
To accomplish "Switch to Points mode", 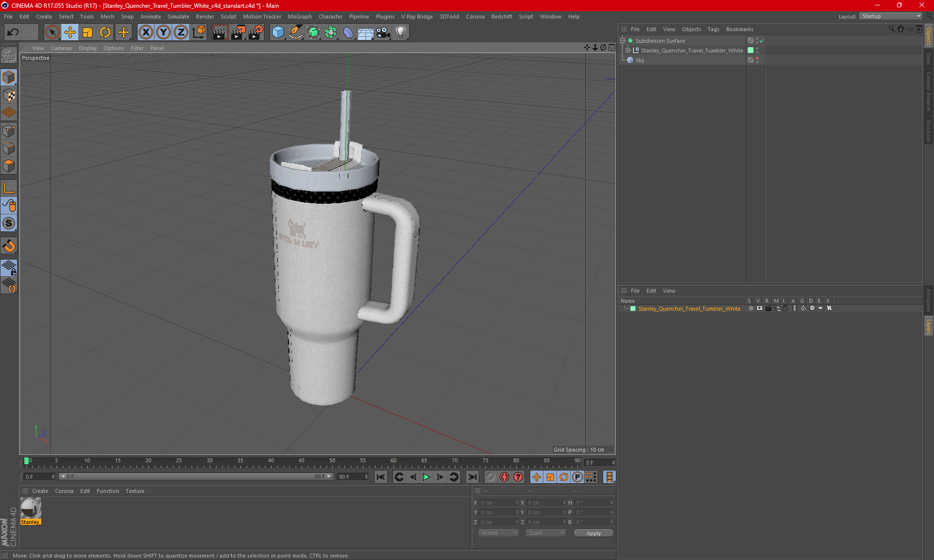I will click(x=9, y=131).
